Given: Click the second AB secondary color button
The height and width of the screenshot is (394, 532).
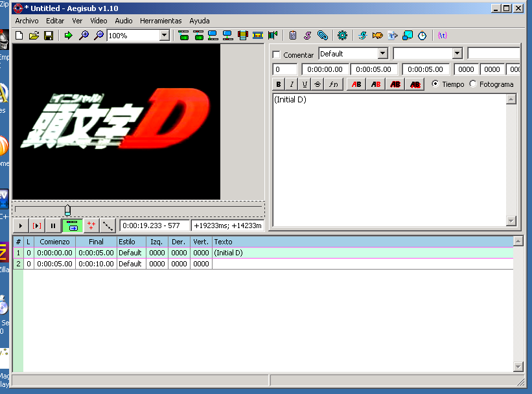Looking at the screenshot, I should (376, 84).
